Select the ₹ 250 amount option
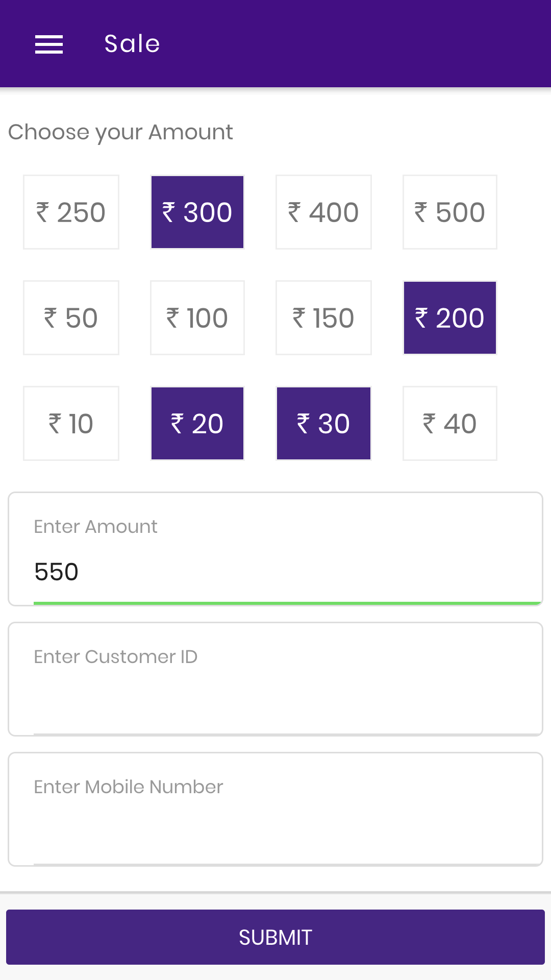 tap(71, 212)
